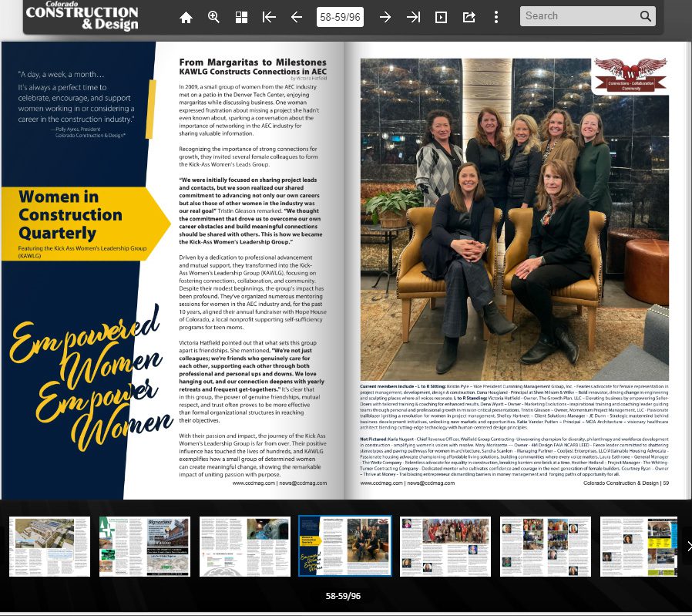Open the thumbnail with yellow-blue ad page
This screenshot has width=692, height=616.
click(x=639, y=547)
